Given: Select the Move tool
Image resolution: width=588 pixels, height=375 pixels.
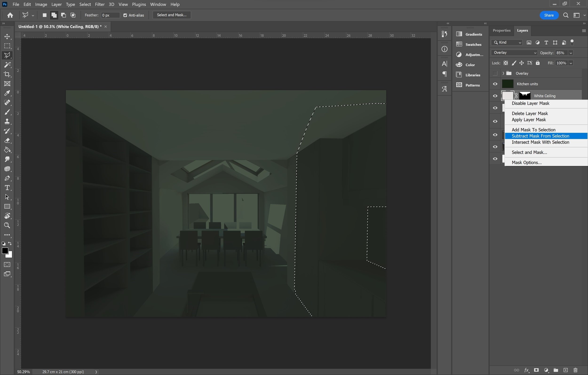Looking at the screenshot, I should [7, 37].
